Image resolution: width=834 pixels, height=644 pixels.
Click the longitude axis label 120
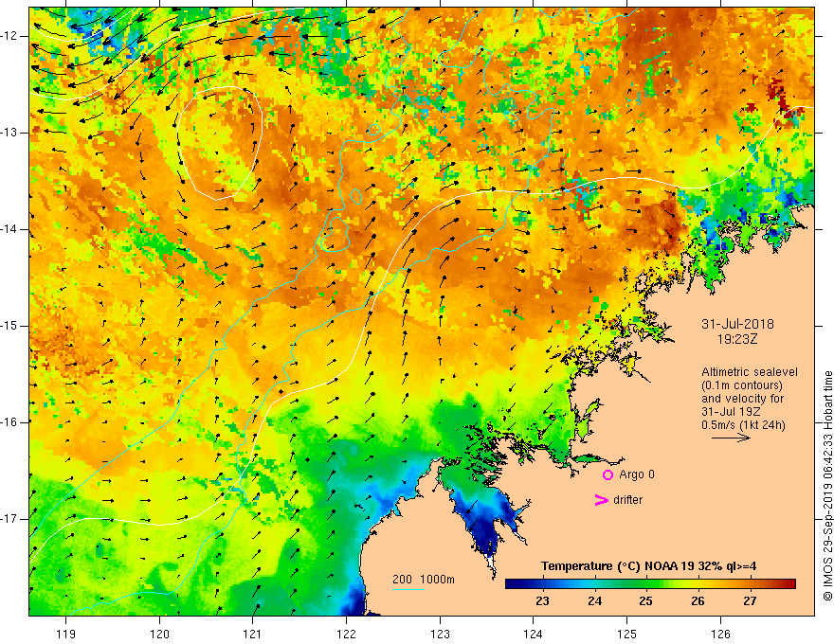[159, 634]
